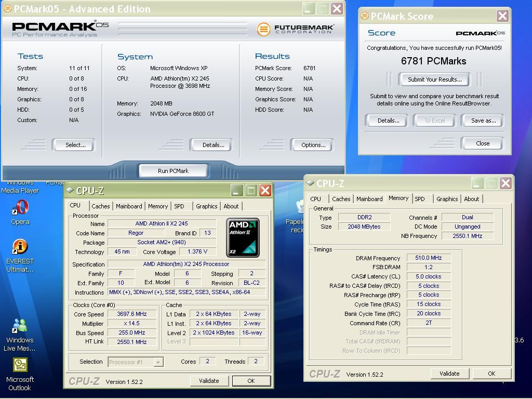The width and height of the screenshot is (532, 399).
Task: Switch to Caches tab in left CPU-Z
Action: (x=100, y=206)
